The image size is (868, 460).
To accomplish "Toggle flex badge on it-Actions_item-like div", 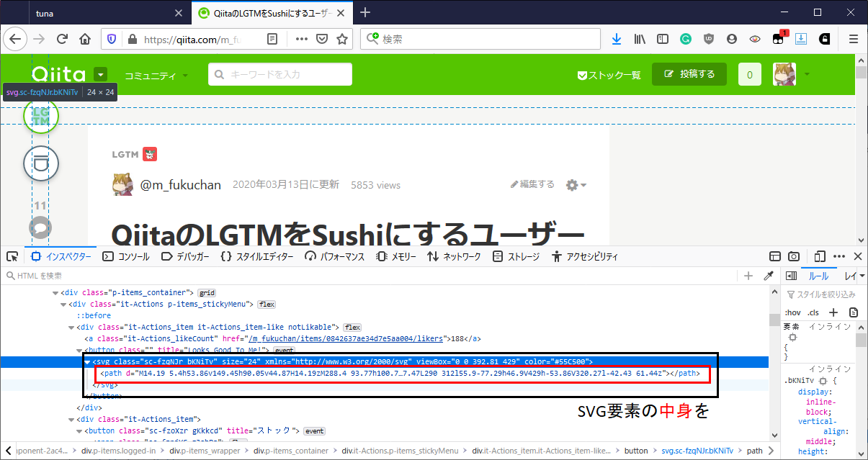I will 353,327.
